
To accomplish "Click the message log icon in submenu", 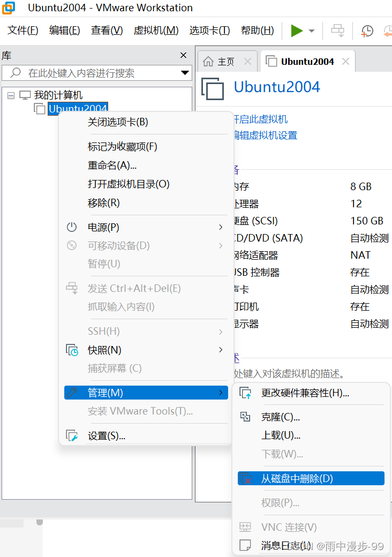I will pos(245,545).
